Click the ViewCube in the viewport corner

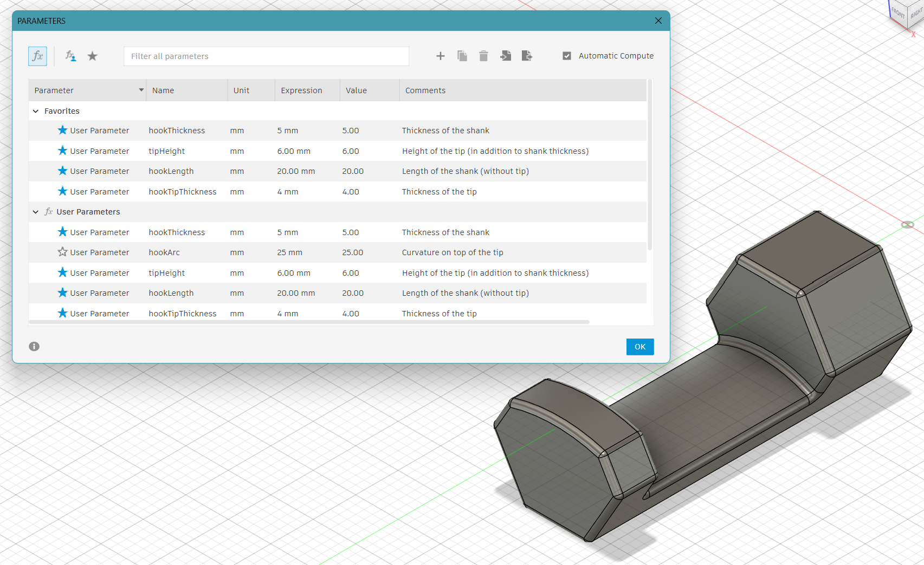tap(908, 14)
